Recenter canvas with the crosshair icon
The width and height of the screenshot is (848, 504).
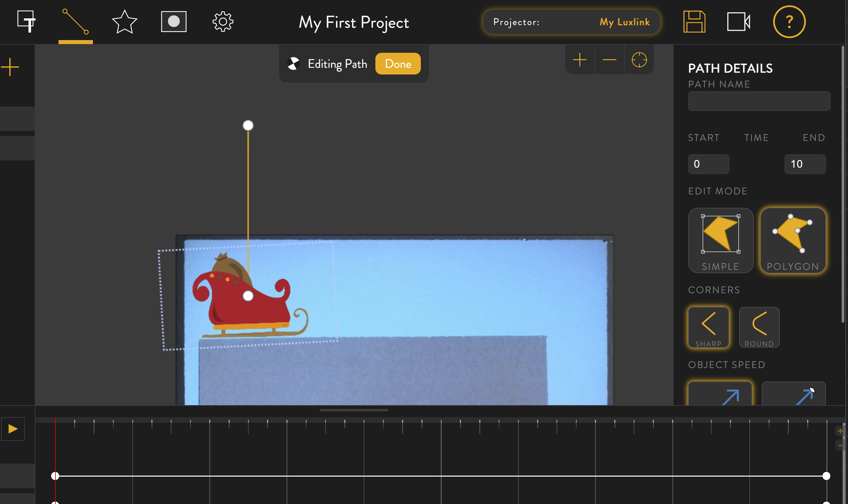tap(639, 60)
